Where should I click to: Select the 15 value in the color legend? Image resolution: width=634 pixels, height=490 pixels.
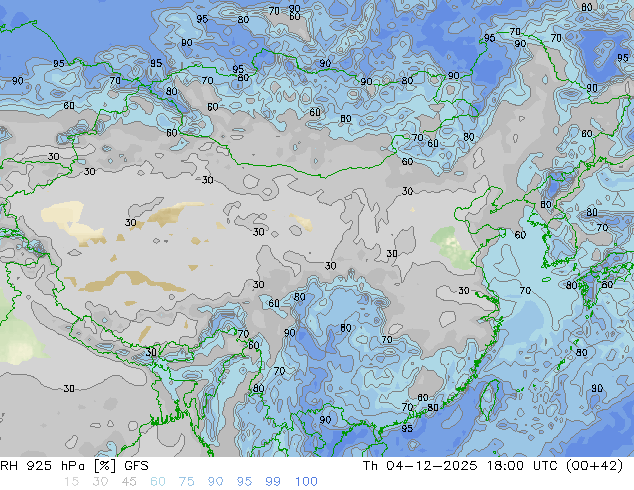pyautogui.click(x=71, y=482)
